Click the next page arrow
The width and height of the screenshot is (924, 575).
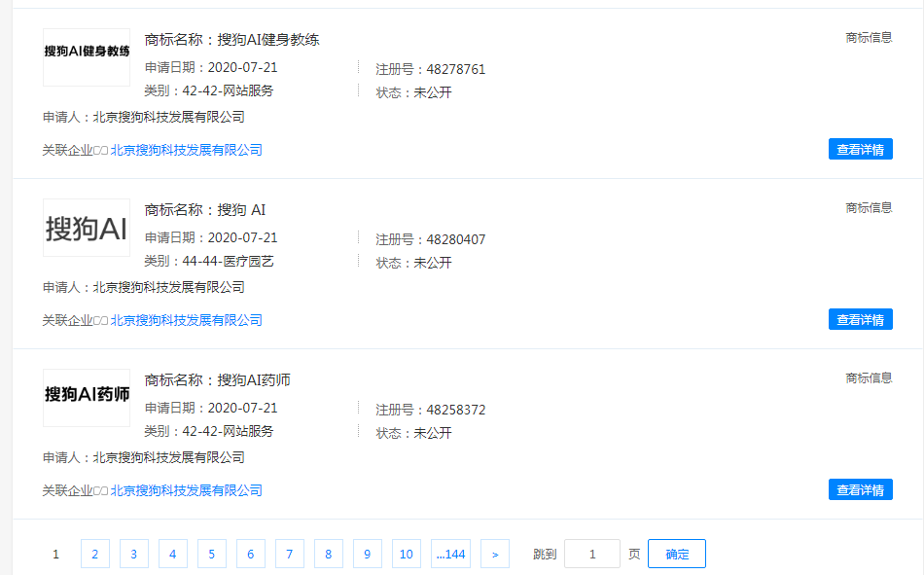click(x=495, y=554)
